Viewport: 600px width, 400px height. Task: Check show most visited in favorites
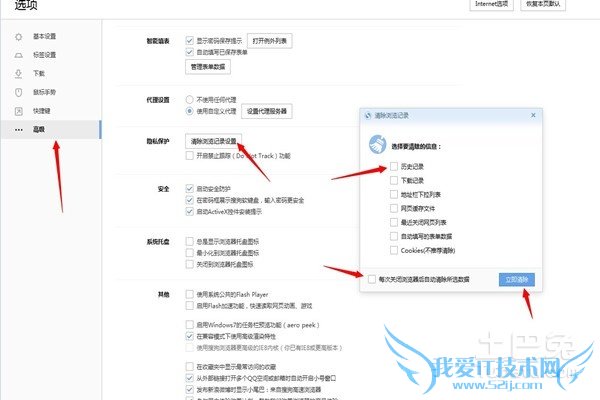(189, 366)
